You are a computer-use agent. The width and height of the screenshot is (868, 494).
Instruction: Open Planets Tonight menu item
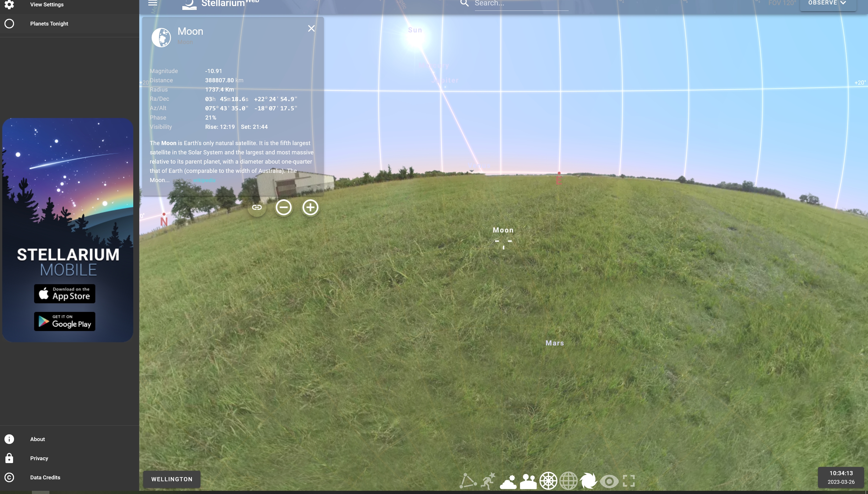pos(49,23)
